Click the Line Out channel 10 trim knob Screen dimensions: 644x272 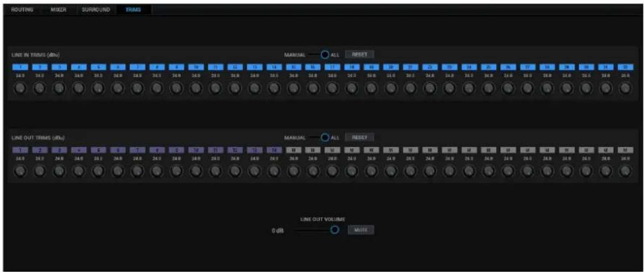click(195, 171)
